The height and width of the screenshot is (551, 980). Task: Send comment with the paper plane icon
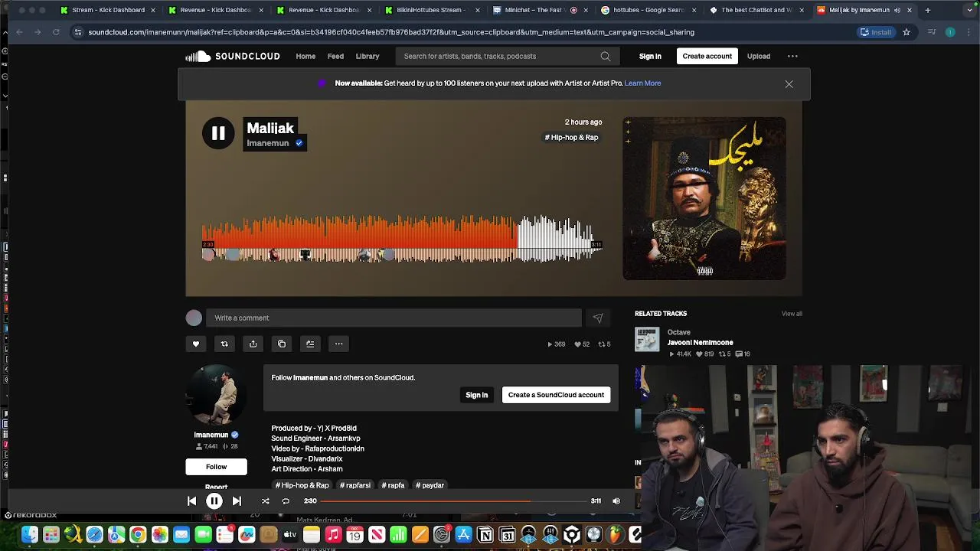pyautogui.click(x=598, y=318)
